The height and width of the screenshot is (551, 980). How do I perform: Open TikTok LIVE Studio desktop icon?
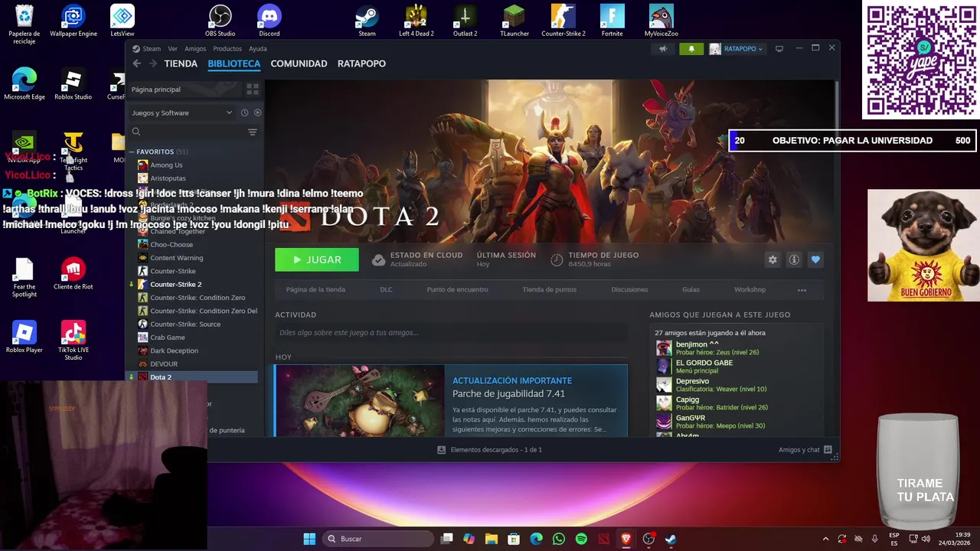(73, 341)
